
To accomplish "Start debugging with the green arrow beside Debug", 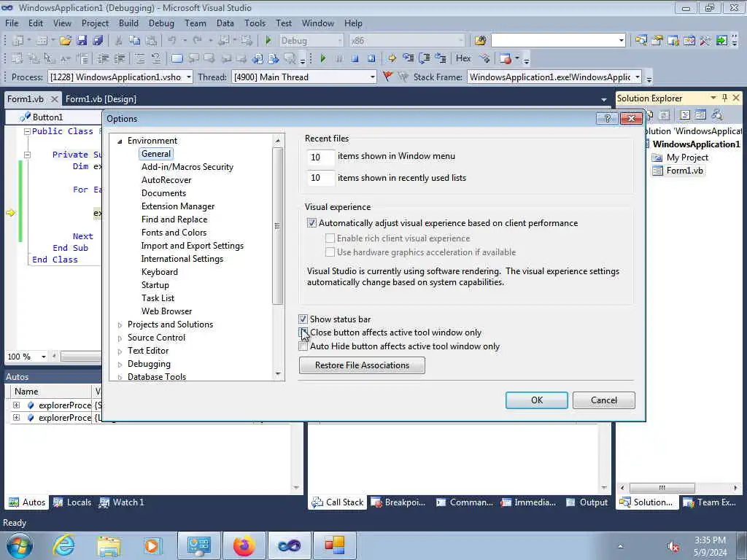I will (268, 41).
